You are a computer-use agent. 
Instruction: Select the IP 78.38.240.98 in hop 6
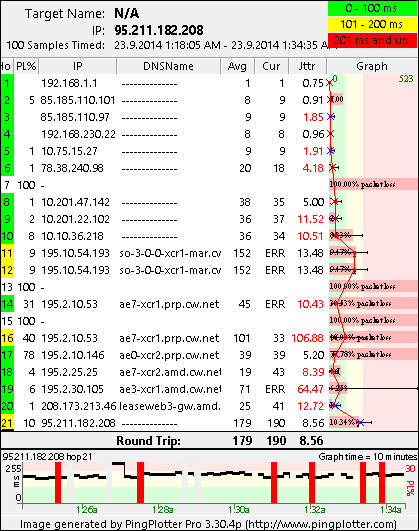(x=72, y=168)
